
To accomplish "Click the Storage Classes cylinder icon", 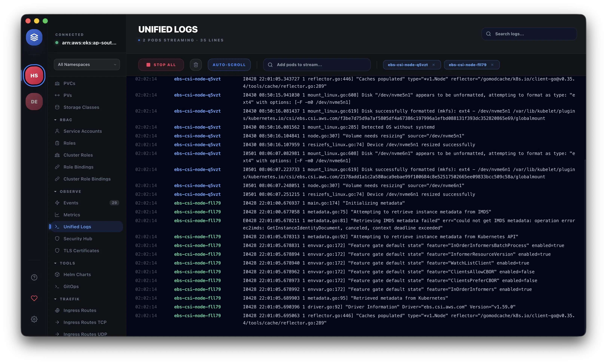I will click(57, 107).
